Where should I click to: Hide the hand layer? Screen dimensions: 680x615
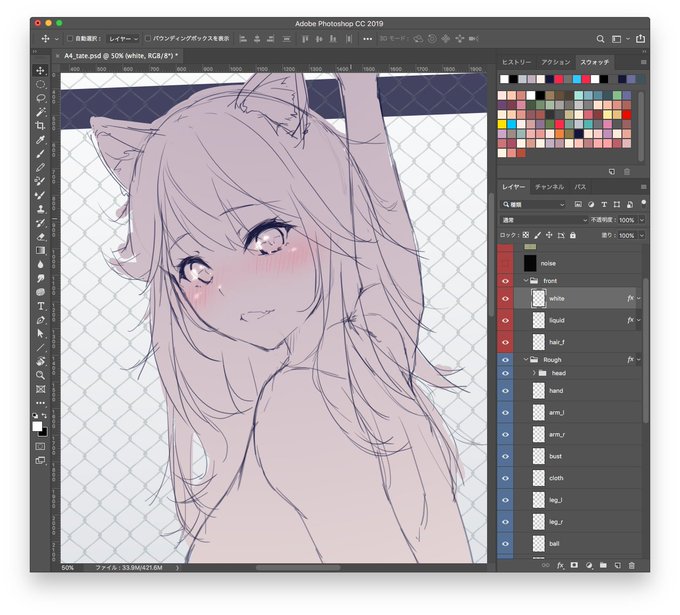click(x=505, y=391)
